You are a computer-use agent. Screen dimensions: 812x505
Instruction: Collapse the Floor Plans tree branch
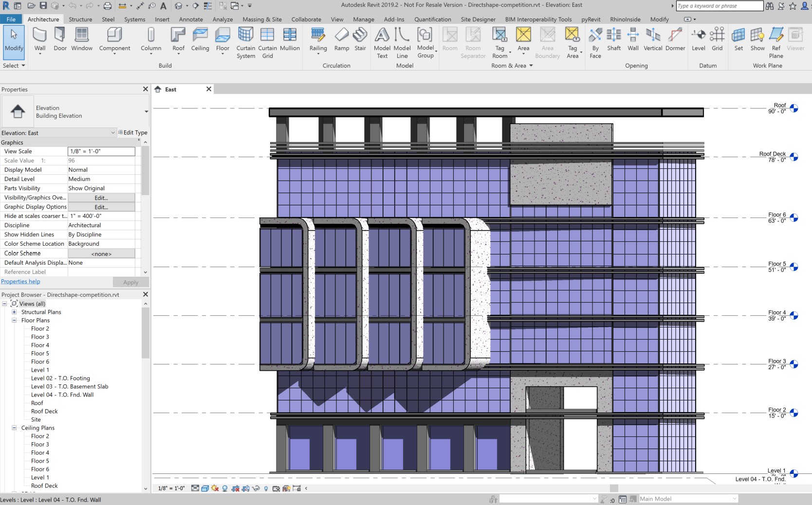13,320
